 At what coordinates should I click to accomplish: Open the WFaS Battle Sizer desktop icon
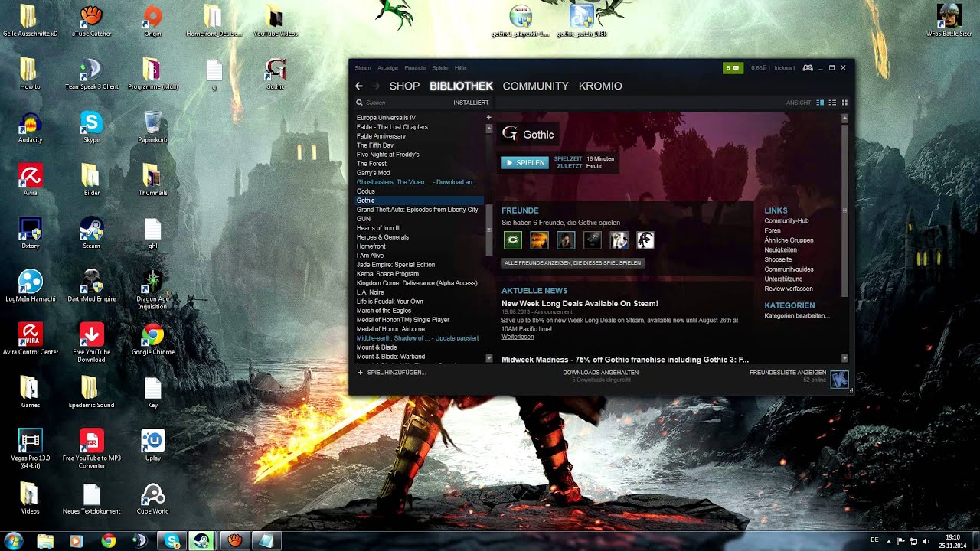[949, 16]
